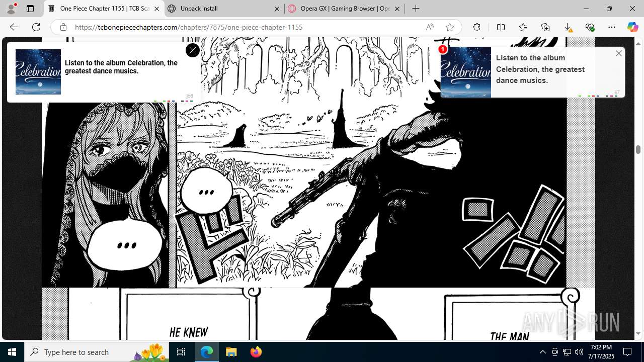Dismiss the right Celebration notification ad
This screenshot has width=644, height=362.
pos(619,53)
